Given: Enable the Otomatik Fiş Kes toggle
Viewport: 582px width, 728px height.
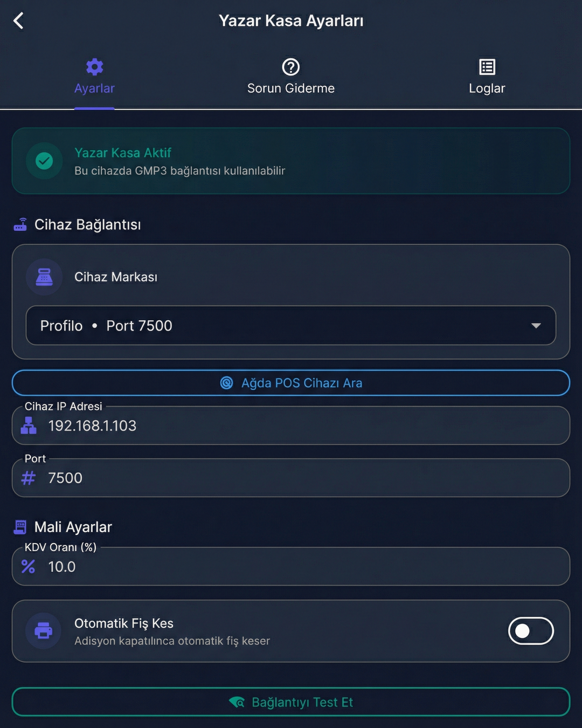Looking at the screenshot, I should pos(531,631).
